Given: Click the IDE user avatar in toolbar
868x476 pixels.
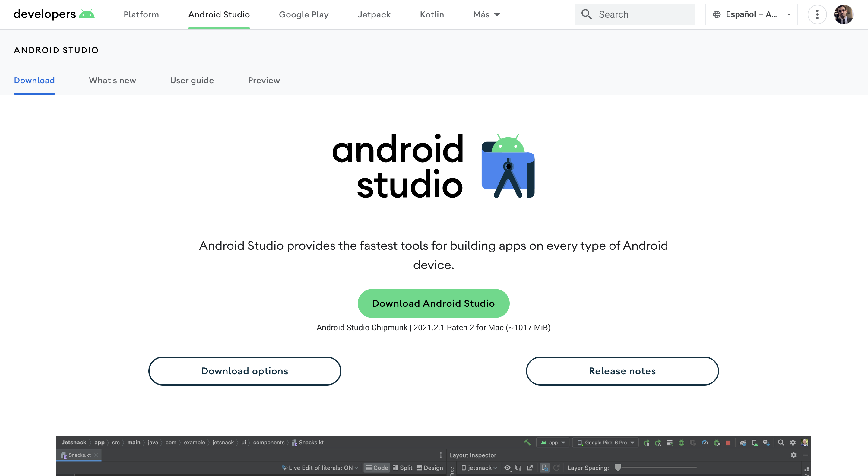Looking at the screenshot, I should 805,442.
